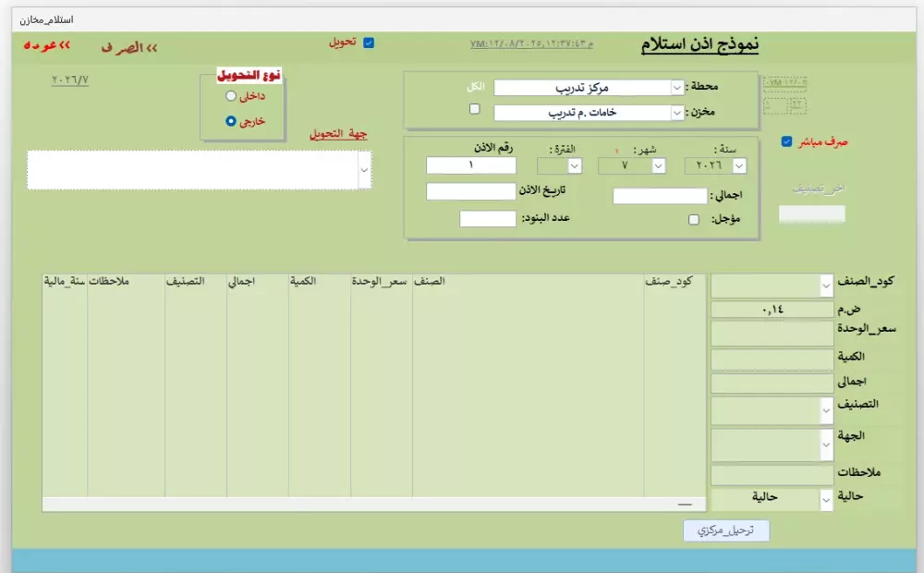
Task: Expand the الفترة period dropdown
Action: [576, 165]
